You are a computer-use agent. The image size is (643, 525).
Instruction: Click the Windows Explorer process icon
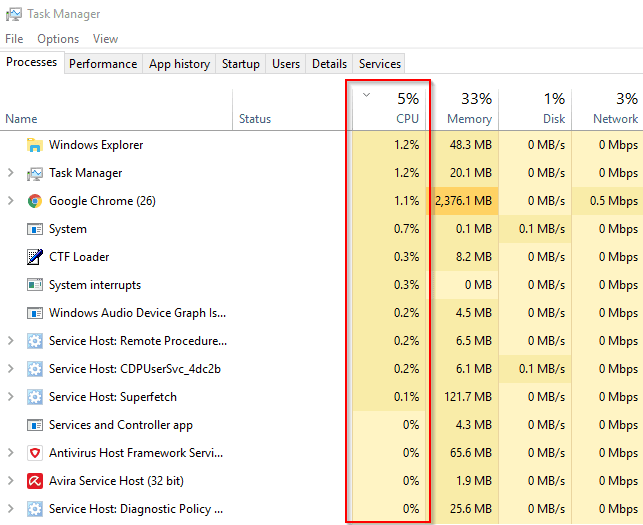click(35, 145)
